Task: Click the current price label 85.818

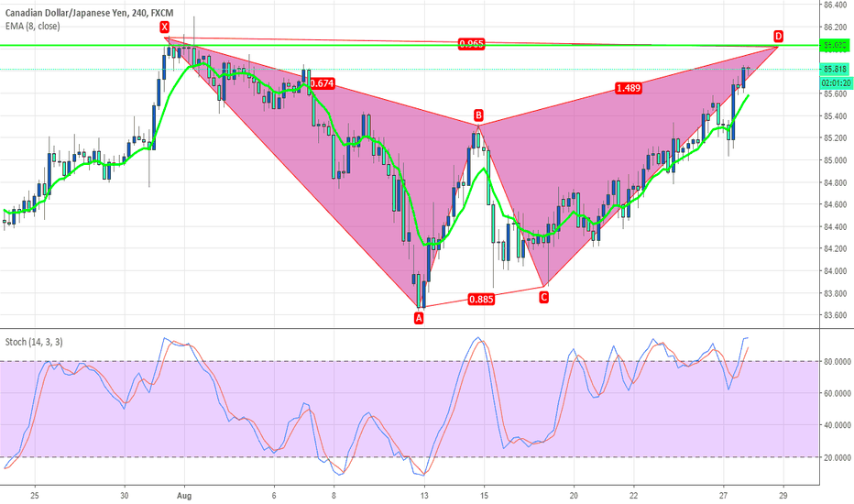Action: tap(835, 70)
